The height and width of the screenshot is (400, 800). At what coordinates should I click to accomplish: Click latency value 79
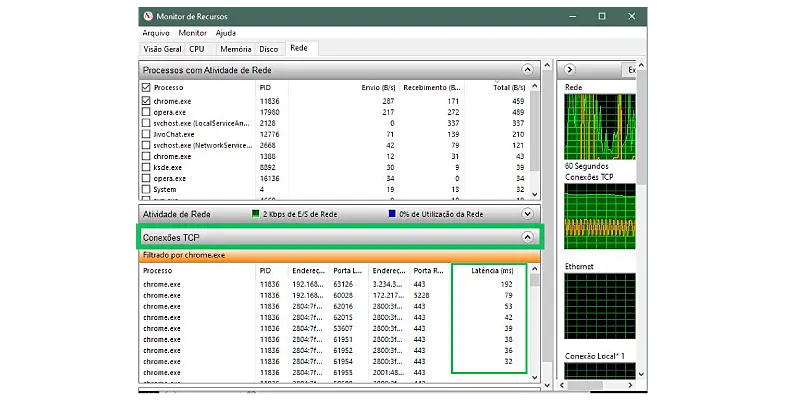(x=508, y=295)
